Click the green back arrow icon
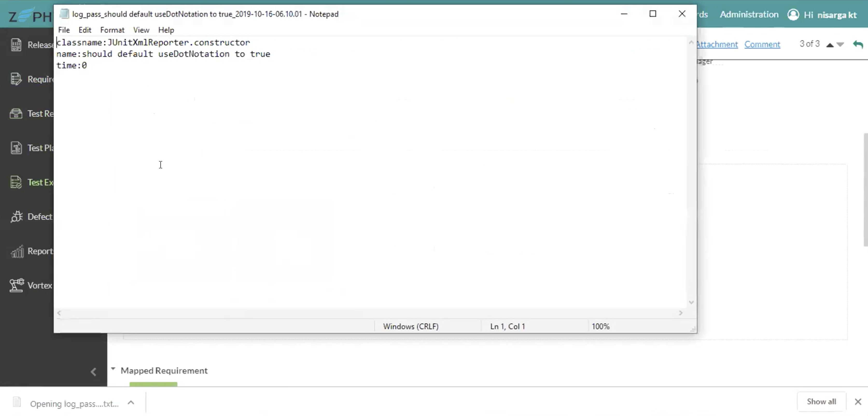 tap(858, 45)
